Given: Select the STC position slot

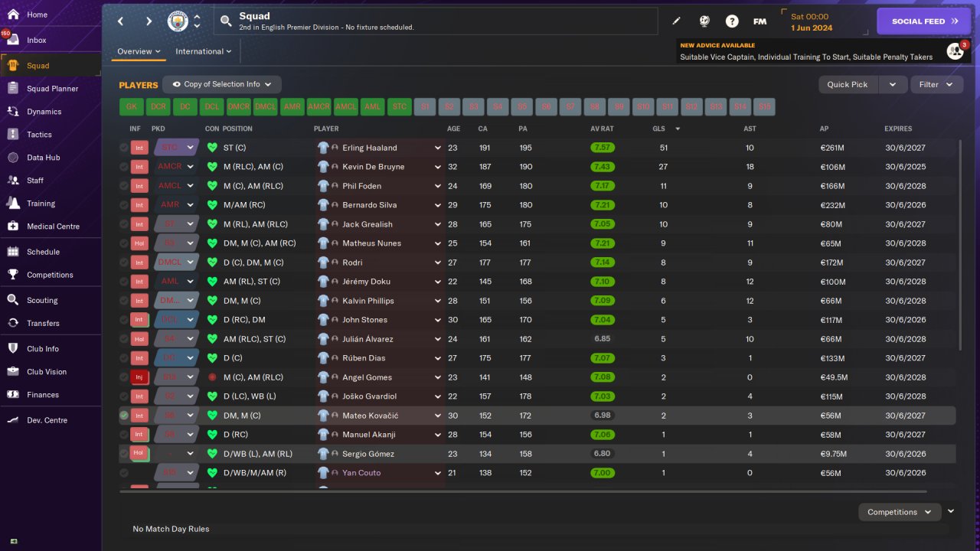Looking at the screenshot, I should click(400, 107).
